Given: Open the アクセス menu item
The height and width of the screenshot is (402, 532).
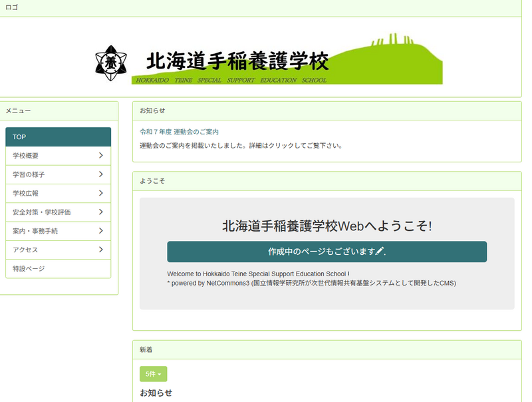Looking at the screenshot, I should (x=59, y=250).
